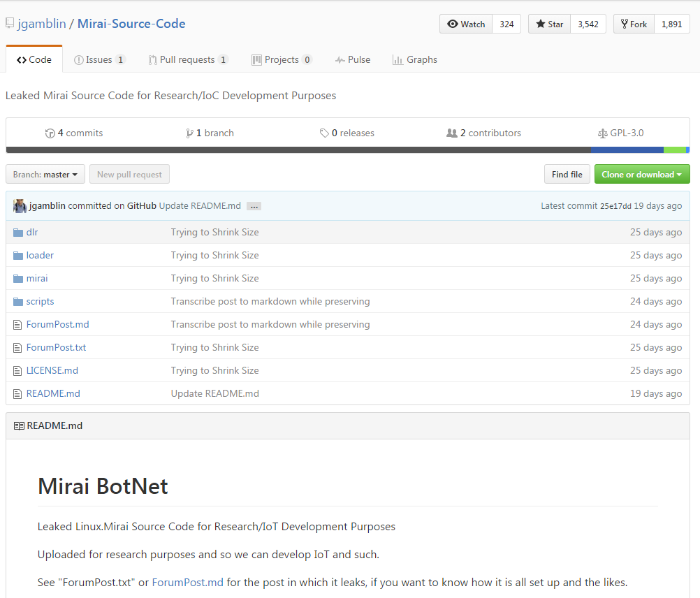Screen dimensions: 700x598
Task: Watch the repository
Action: [x=466, y=24]
